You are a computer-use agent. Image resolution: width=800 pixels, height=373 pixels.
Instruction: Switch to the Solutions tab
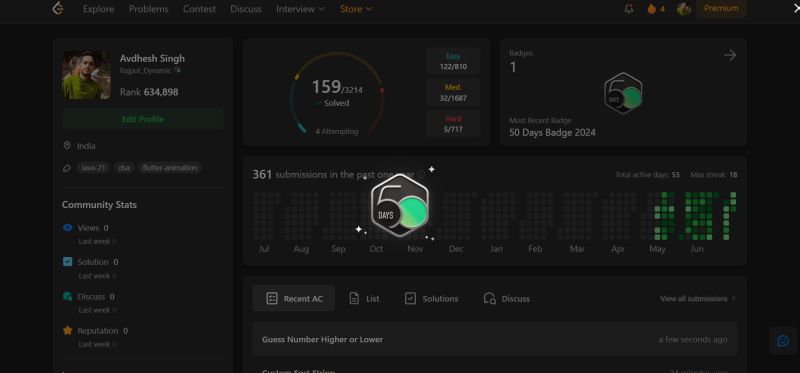tap(431, 299)
